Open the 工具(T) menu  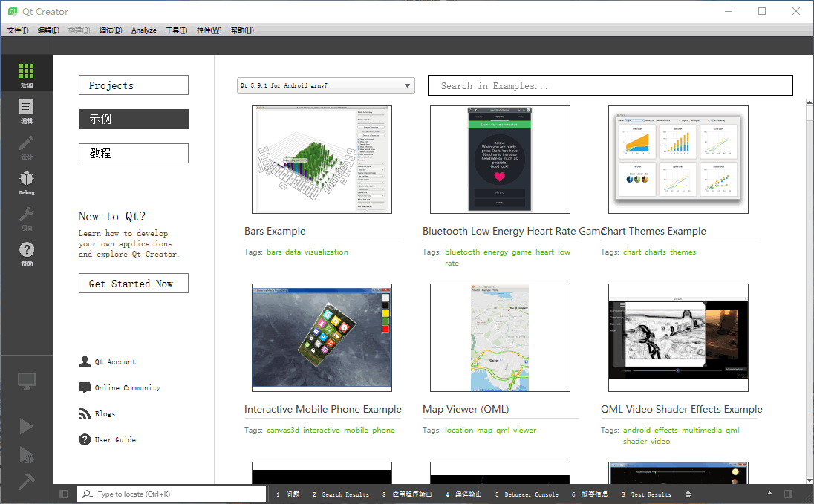pyautogui.click(x=177, y=30)
